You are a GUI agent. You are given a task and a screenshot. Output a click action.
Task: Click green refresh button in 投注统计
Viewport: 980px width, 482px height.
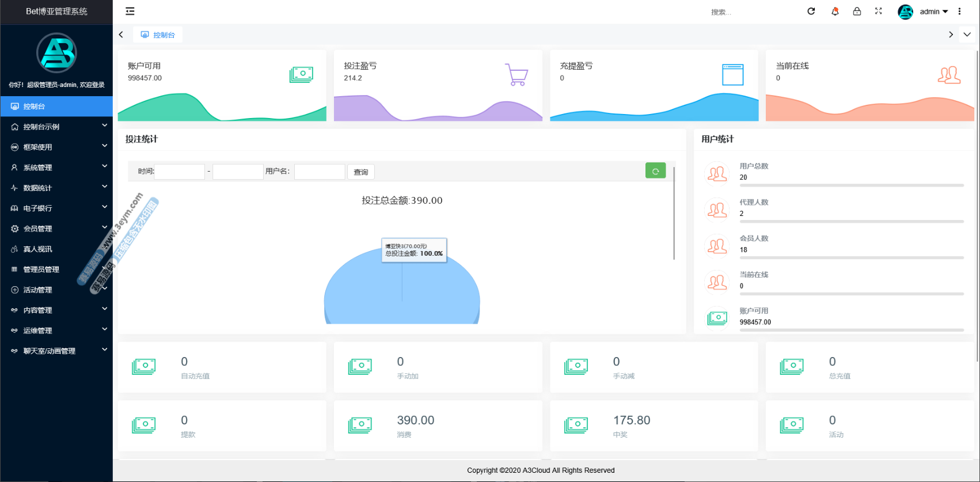click(655, 171)
